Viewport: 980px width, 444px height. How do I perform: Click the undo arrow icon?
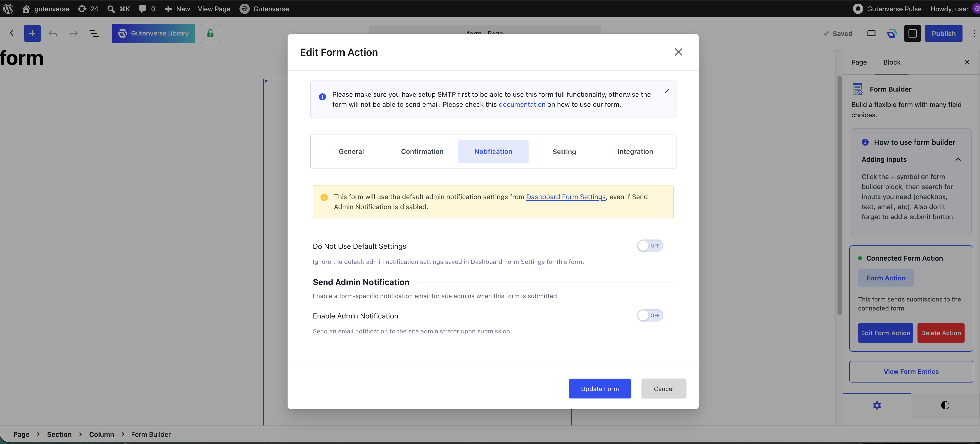[53, 33]
